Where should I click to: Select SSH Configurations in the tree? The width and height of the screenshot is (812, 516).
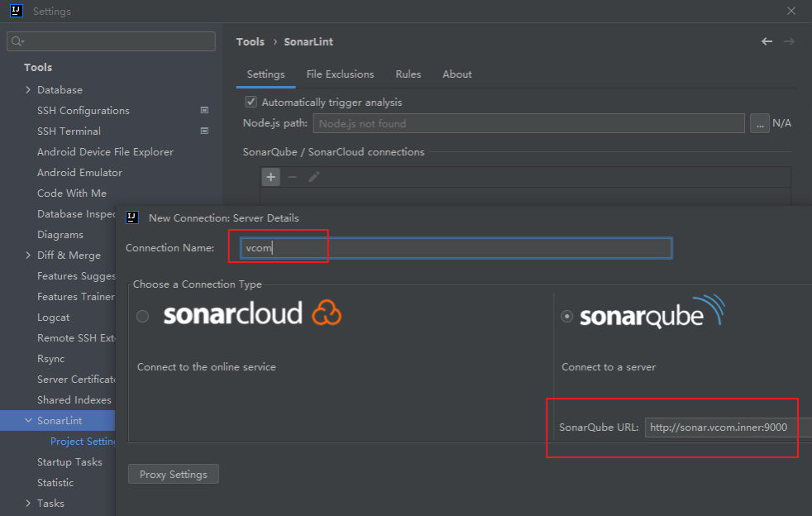tap(84, 110)
